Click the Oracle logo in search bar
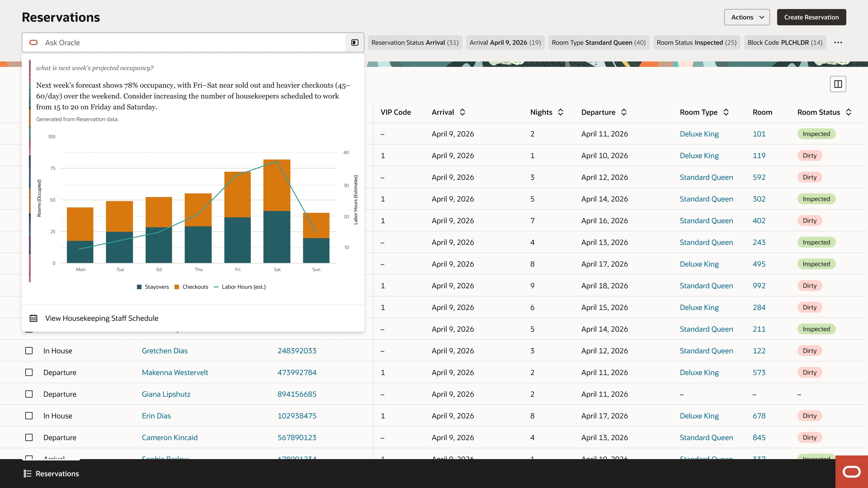Viewport: 868px width, 488px height. click(33, 42)
